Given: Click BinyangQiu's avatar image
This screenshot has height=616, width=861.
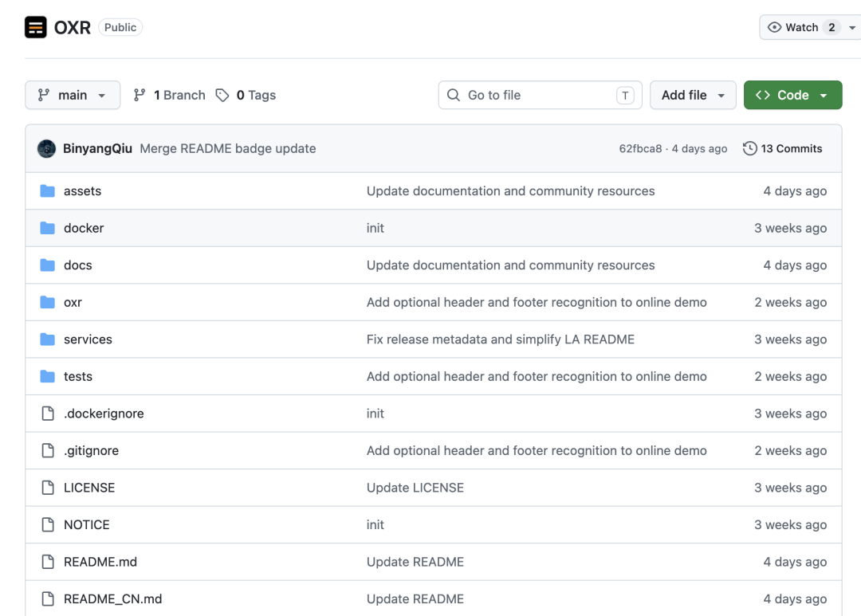Looking at the screenshot, I should [47, 149].
